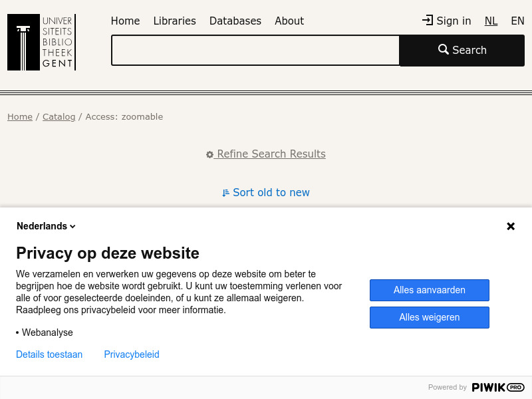Click the Piwik Pro logo
Image resolution: width=532 pixels, height=399 pixels.
tap(497, 387)
